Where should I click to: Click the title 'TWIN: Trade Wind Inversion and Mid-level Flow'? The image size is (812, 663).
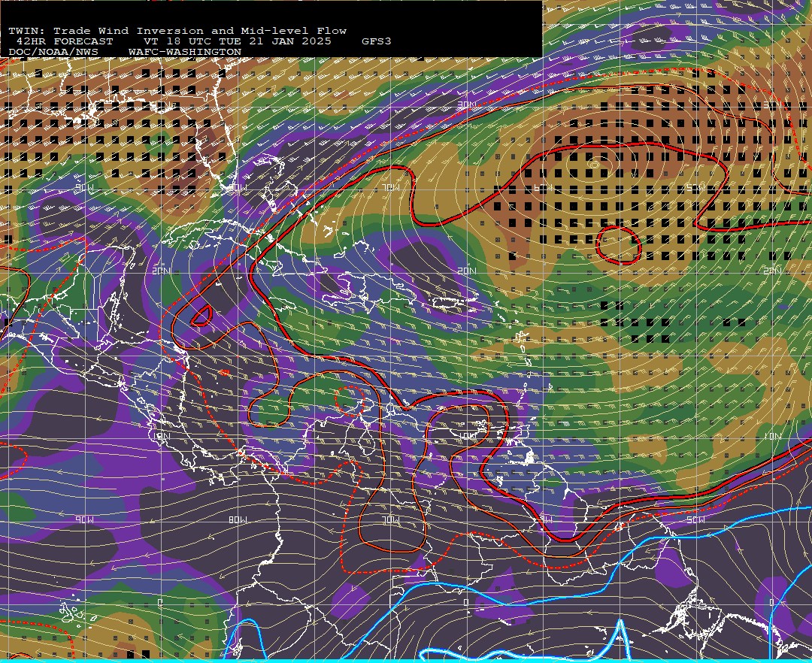(177, 31)
